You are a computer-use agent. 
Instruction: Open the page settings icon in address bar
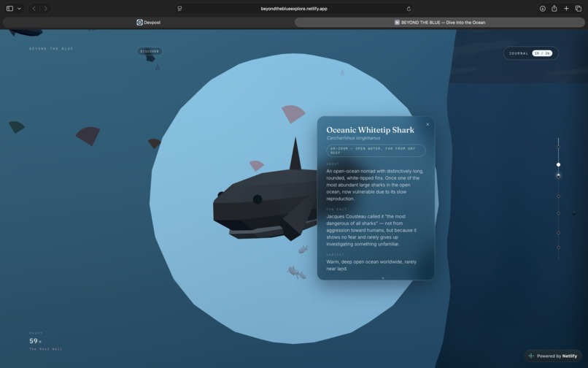point(179,8)
